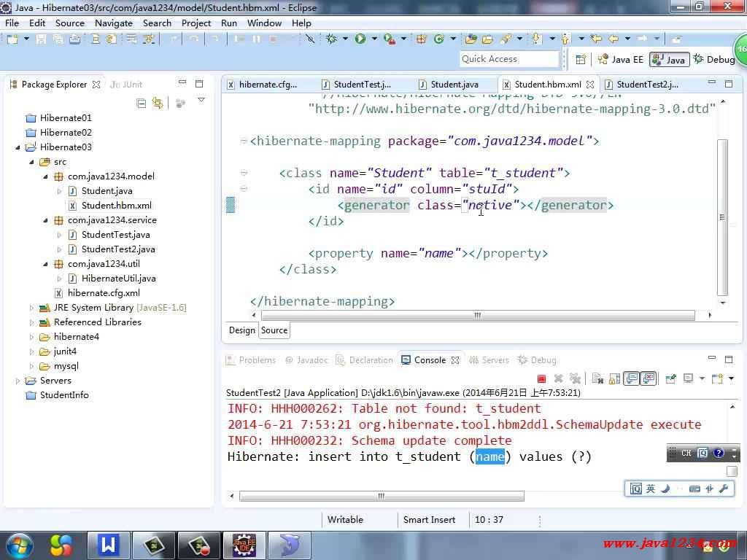Image resolution: width=747 pixels, height=560 pixels.
Task: Click the console horizontal scrollbar thumb
Action: point(382,496)
